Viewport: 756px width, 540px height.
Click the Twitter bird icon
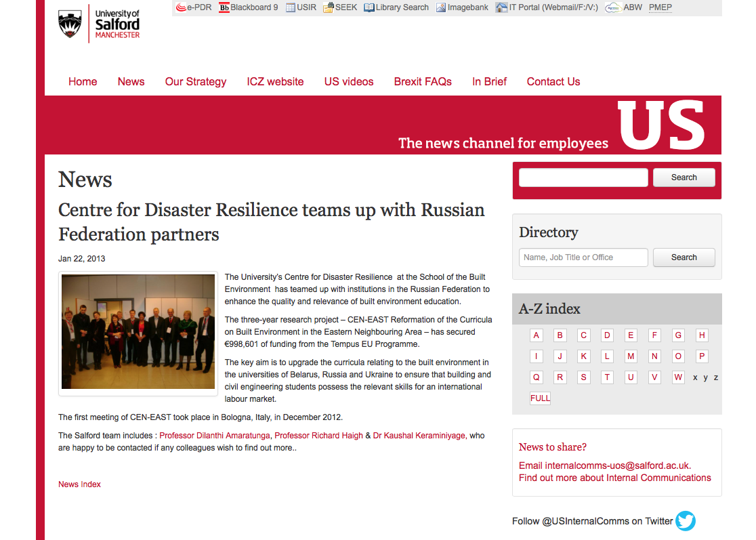[x=686, y=521]
